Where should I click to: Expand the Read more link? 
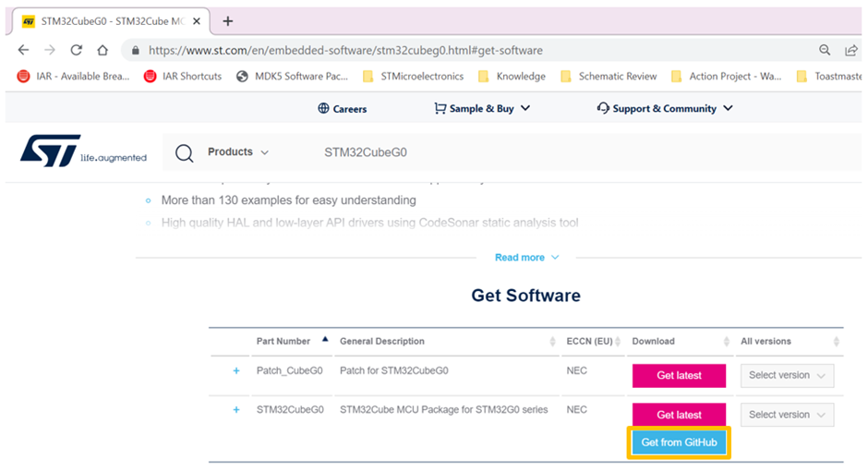click(x=526, y=258)
